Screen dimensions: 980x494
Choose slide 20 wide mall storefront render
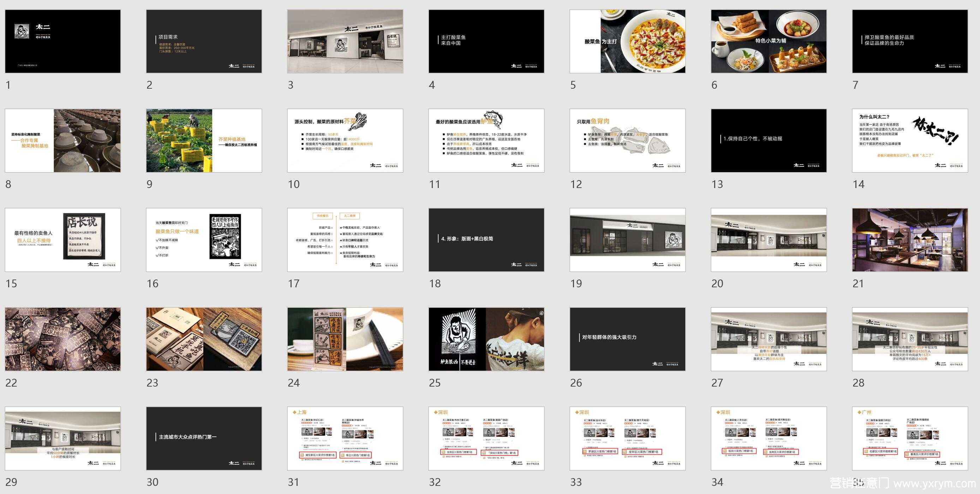[769, 240]
